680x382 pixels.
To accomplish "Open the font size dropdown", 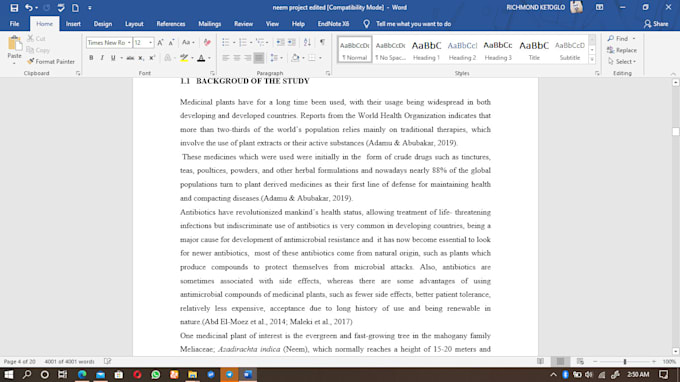I will click(150, 42).
